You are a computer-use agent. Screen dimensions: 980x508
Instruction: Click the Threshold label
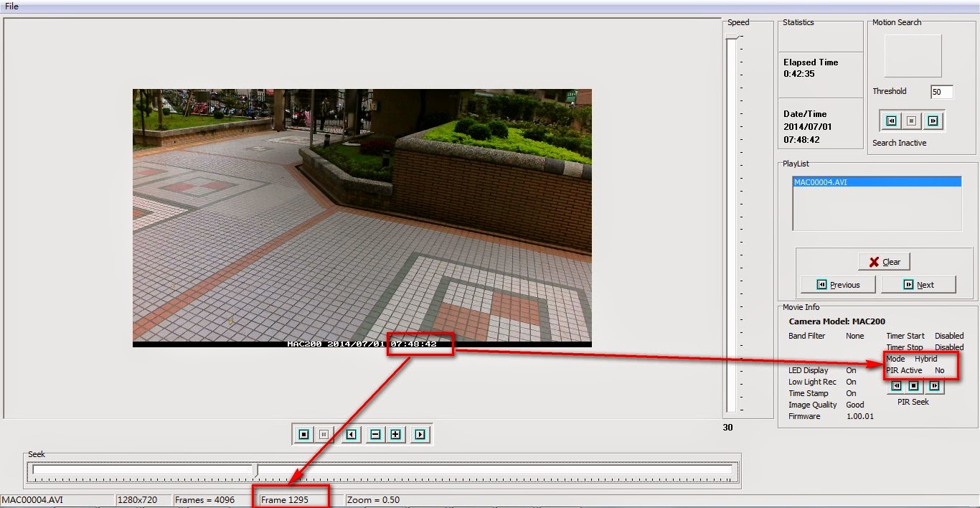point(890,91)
